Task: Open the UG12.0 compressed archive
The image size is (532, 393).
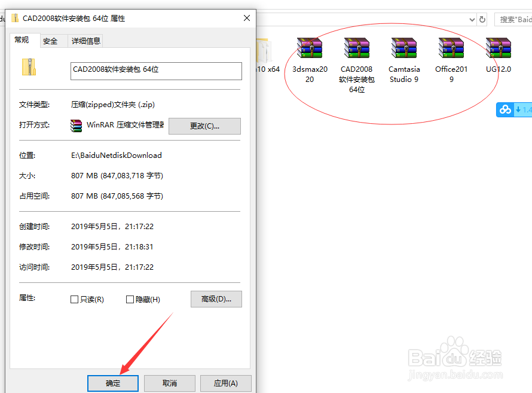Action: point(497,47)
